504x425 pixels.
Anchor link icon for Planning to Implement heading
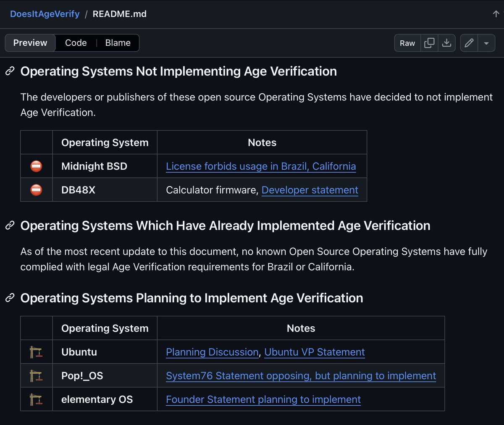10,298
